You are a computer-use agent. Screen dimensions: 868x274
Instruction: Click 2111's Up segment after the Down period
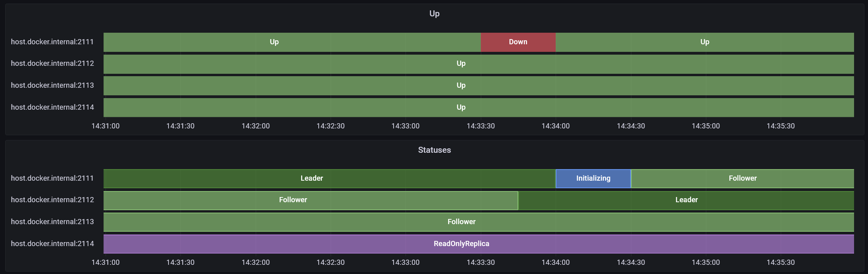[x=704, y=42]
